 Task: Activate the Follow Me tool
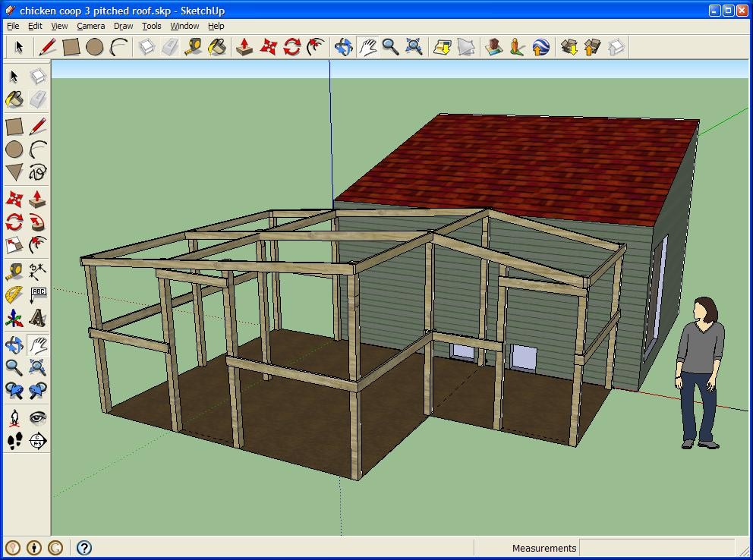pos(38,222)
